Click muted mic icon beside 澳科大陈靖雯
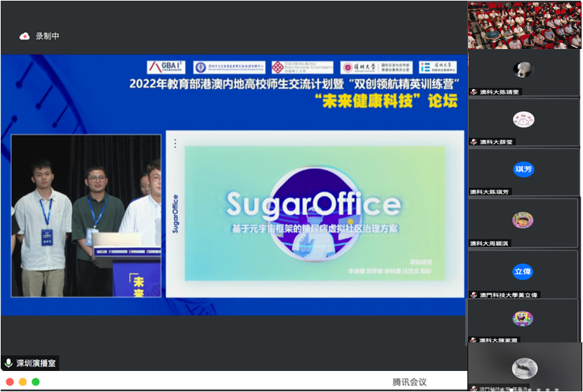This screenshot has width=583, height=392. (474, 92)
